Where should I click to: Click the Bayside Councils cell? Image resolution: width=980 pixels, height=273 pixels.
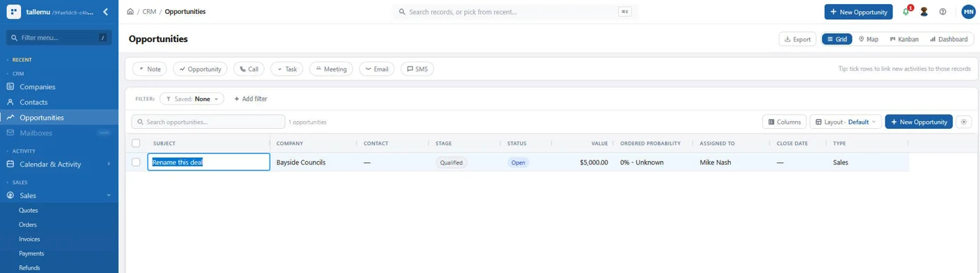point(301,162)
